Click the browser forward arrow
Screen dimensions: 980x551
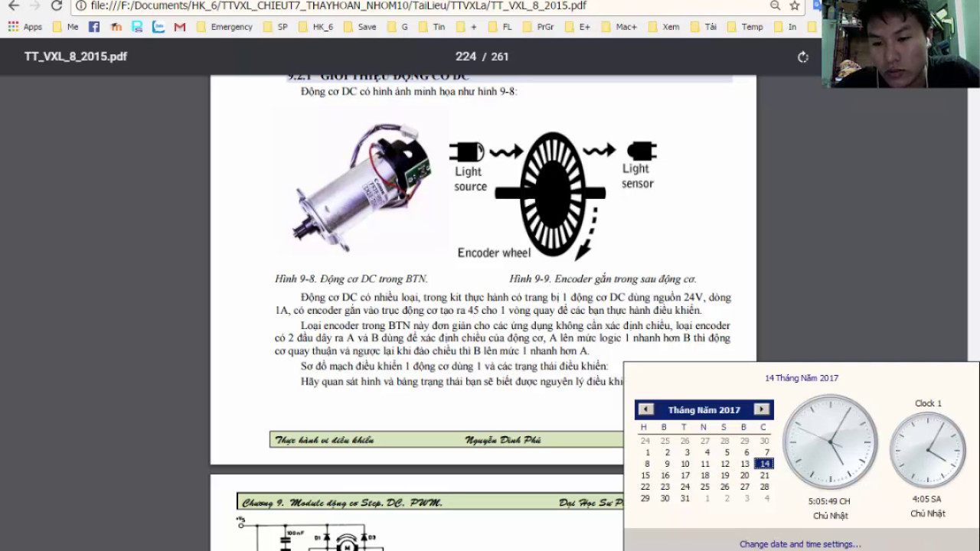[34, 6]
